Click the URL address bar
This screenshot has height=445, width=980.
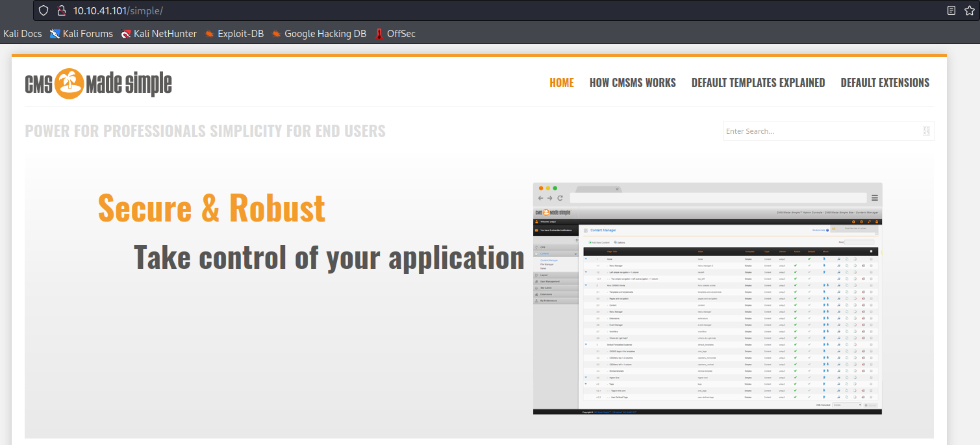(455, 10)
